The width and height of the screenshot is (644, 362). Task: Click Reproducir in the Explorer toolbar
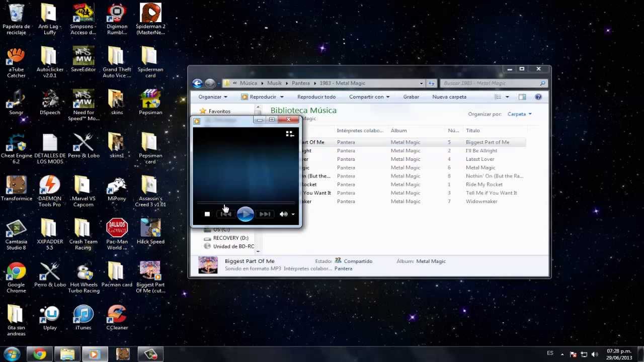[x=259, y=97]
